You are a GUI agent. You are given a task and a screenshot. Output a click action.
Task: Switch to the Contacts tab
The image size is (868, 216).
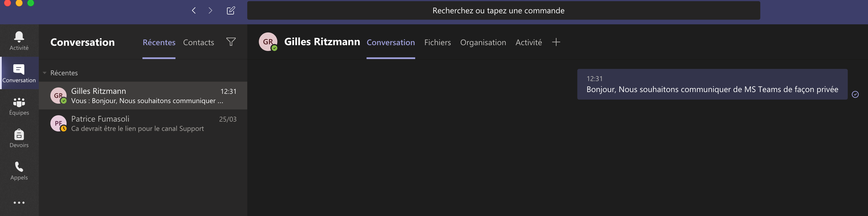click(x=198, y=43)
